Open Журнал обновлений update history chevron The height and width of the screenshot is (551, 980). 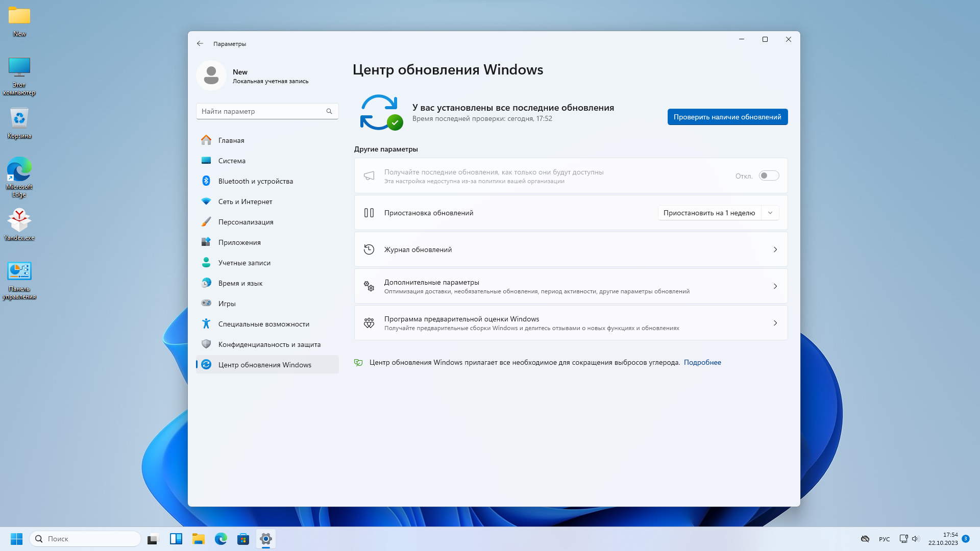(x=775, y=249)
